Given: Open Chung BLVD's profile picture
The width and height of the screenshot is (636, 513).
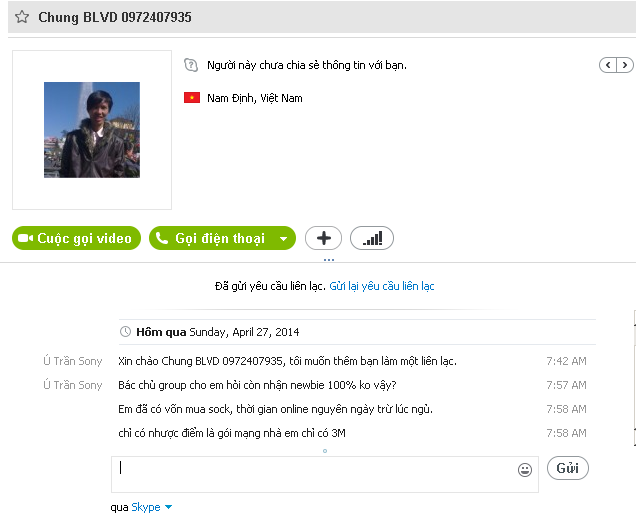Looking at the screenshot, I should coord(92,130).
